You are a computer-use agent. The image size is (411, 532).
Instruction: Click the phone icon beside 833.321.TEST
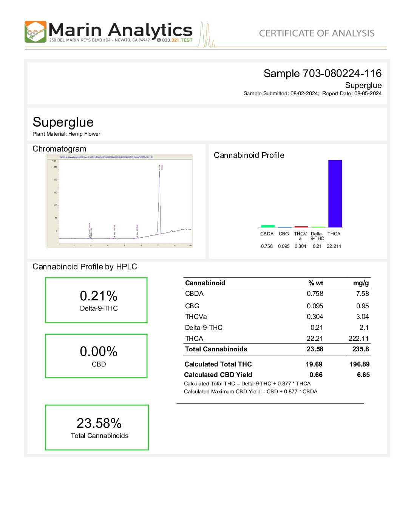[159, 40]
